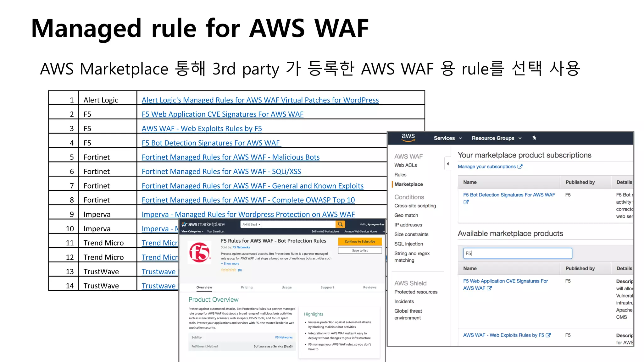
Task: Click the Trend Micro cell in row 11
Action: pyautogui.click(x=108, y=241)
